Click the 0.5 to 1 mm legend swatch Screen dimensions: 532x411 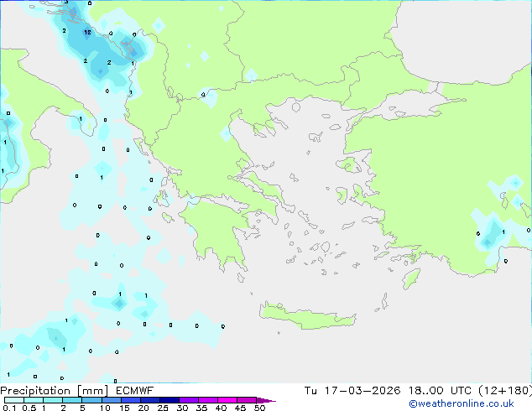coord(34,400)
